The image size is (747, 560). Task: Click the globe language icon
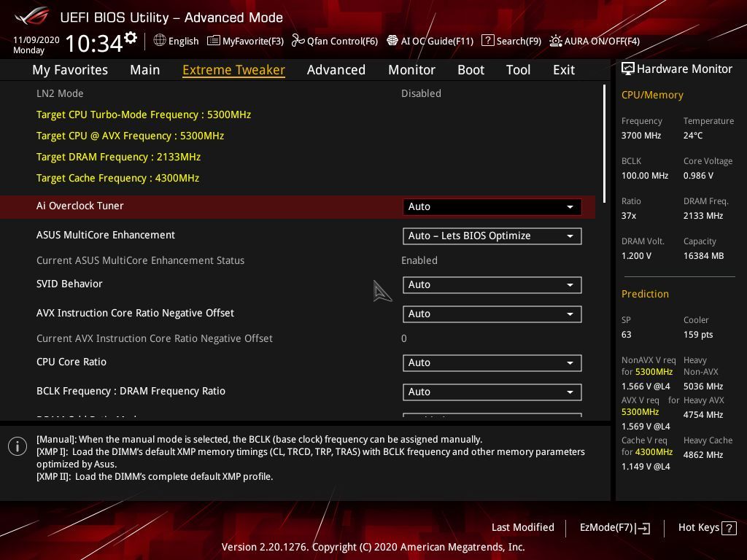coord(160,41)
